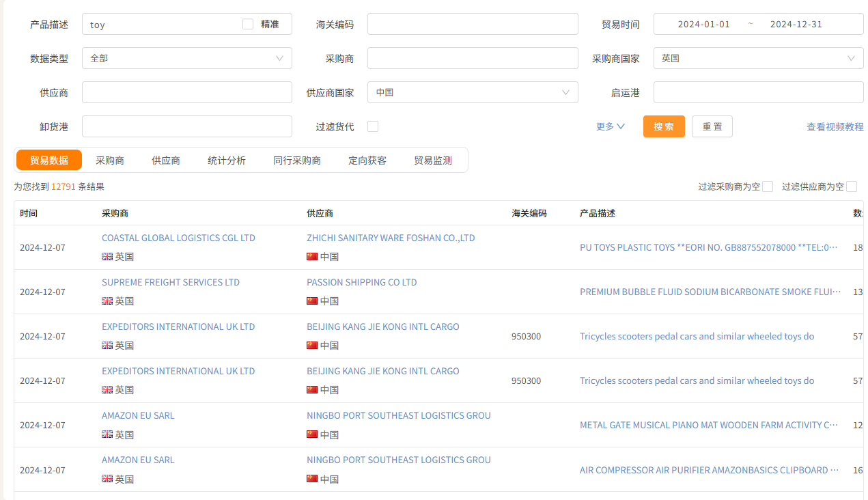Click China flag under ZHICHI SANITARY WARE
Screen dimensions: 868x500
point(312,257)
